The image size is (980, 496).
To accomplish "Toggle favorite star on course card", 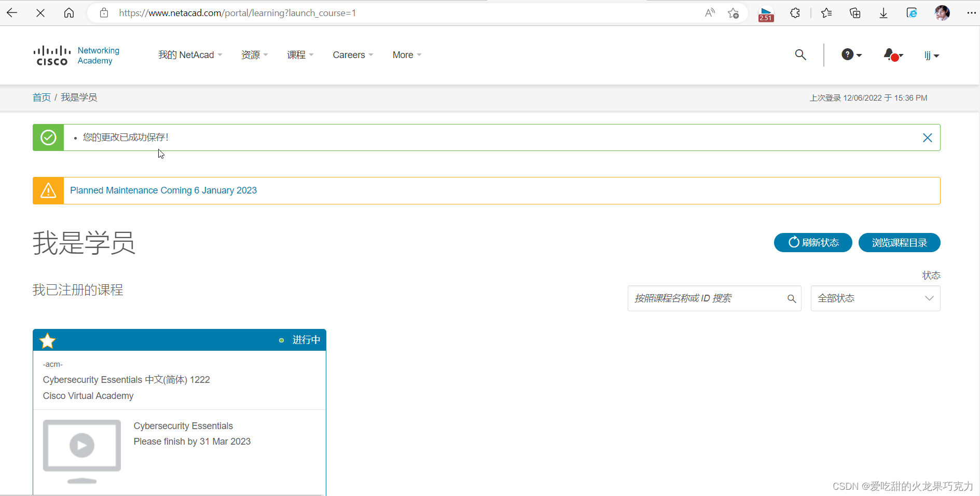I will pyautogui.click(x=48, y=340).
